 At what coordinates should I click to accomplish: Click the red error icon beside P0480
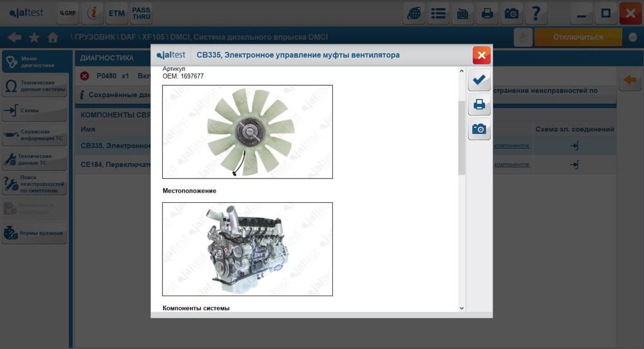[84, 76]
